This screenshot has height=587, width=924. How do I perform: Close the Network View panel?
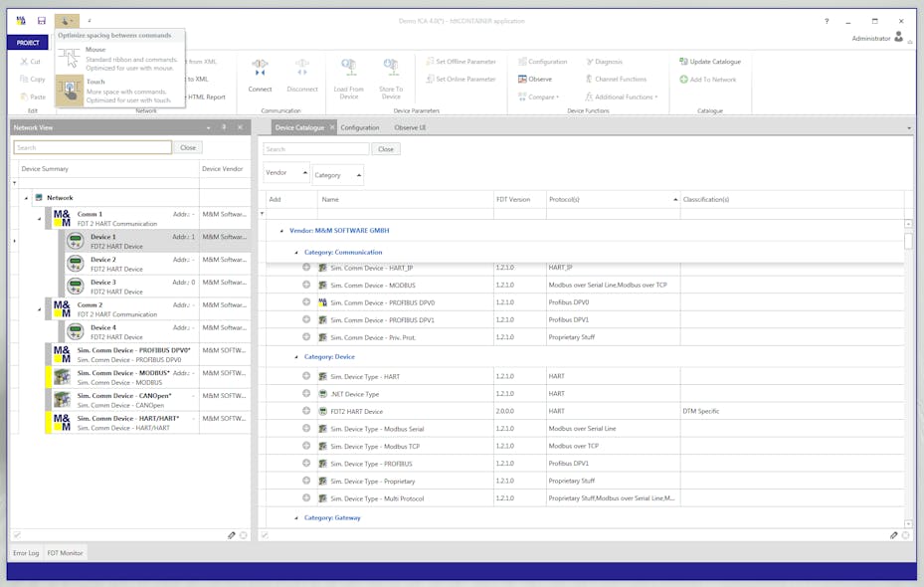240,127
